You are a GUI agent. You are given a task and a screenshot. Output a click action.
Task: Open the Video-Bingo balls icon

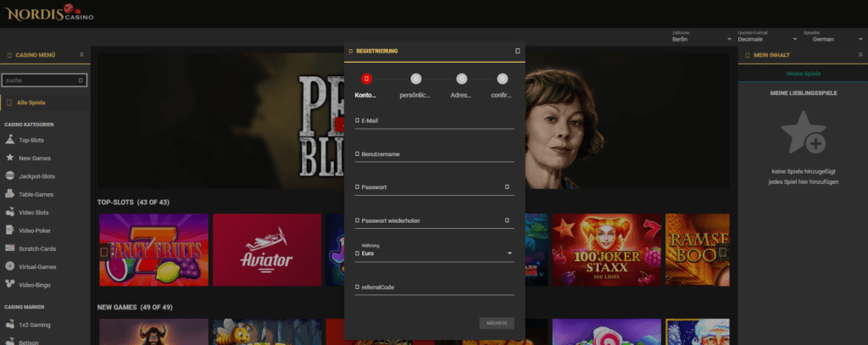pyautogui.click(x=9, y=285)
